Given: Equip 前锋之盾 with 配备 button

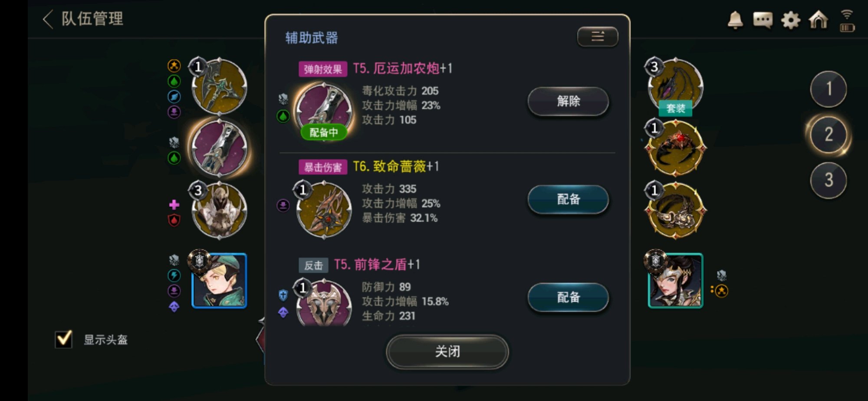Looking at the screenshot, I should point(568,298).
